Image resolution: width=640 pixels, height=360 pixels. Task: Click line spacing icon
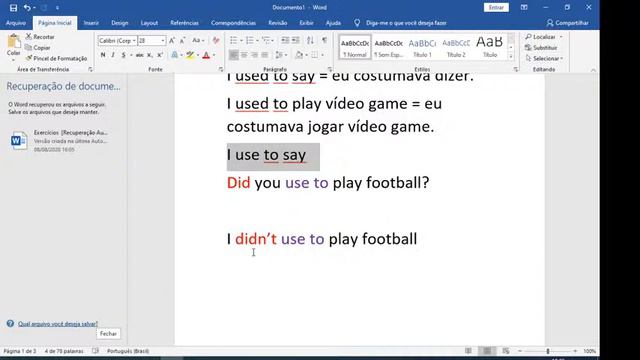pos(279,55)
